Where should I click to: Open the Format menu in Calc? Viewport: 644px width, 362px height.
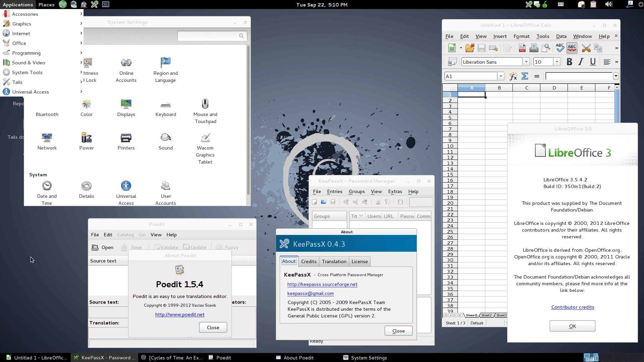521,36
